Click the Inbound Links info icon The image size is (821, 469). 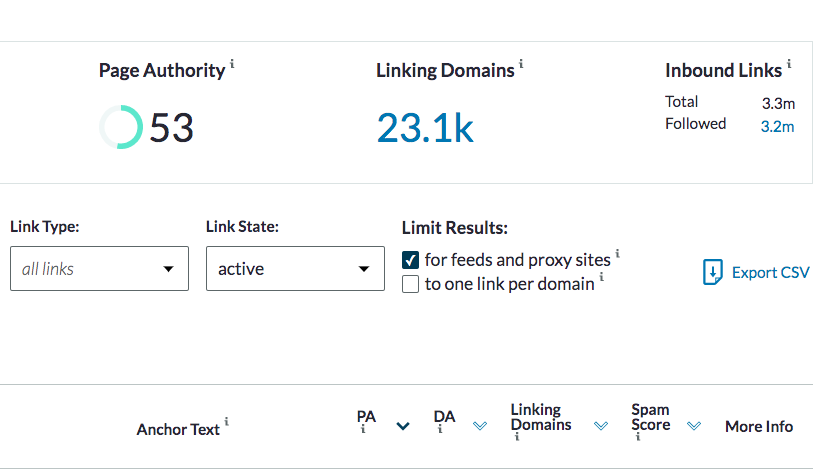pos(789,64)
